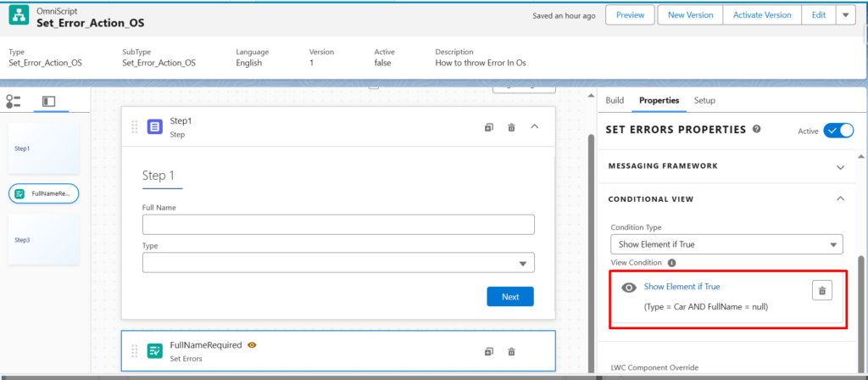868x380 pixels.
Task: Select the slide panel view icon
Action: tap(49, 102)
